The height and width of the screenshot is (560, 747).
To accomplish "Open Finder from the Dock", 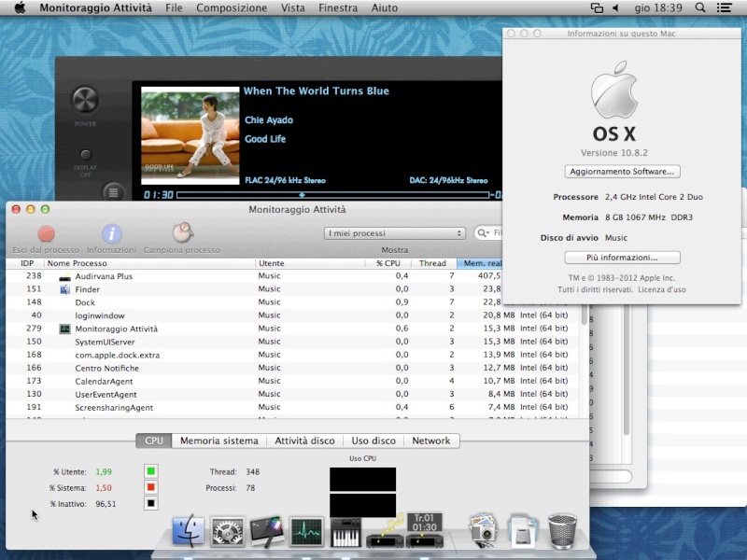I will [x=189, y=531].
